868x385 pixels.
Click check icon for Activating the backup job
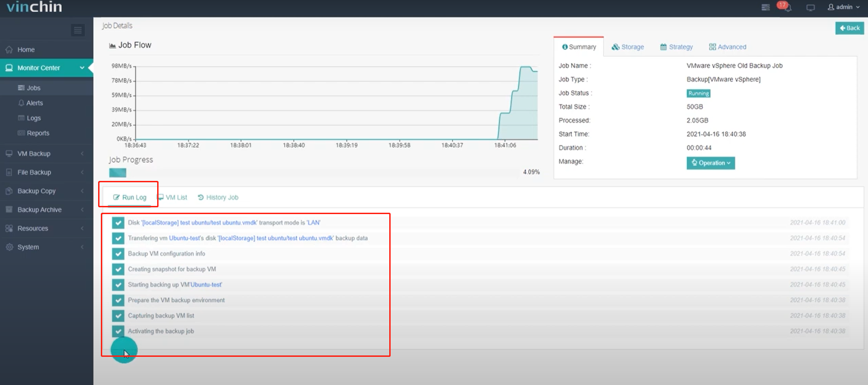coord(118,331)
